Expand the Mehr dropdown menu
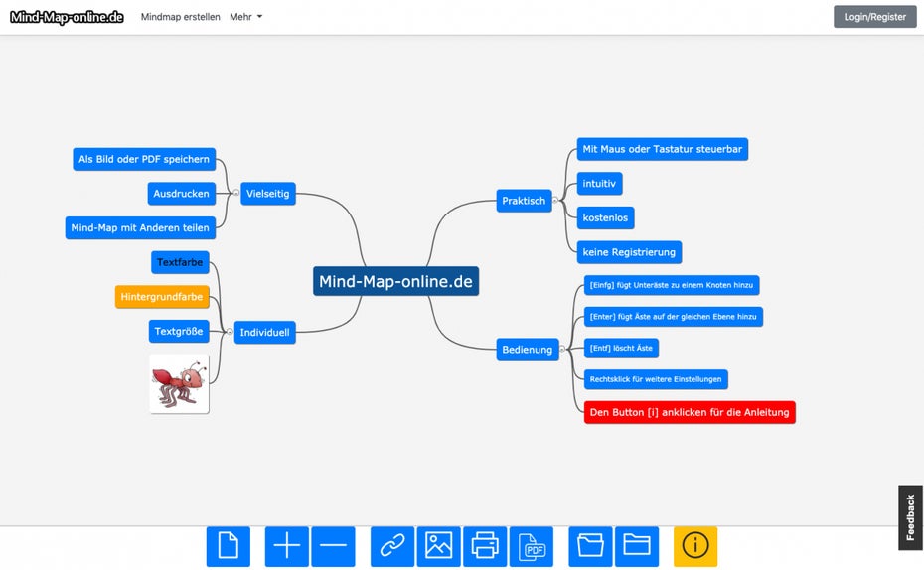This screenshot has width=924, height=570. (245, 17)
